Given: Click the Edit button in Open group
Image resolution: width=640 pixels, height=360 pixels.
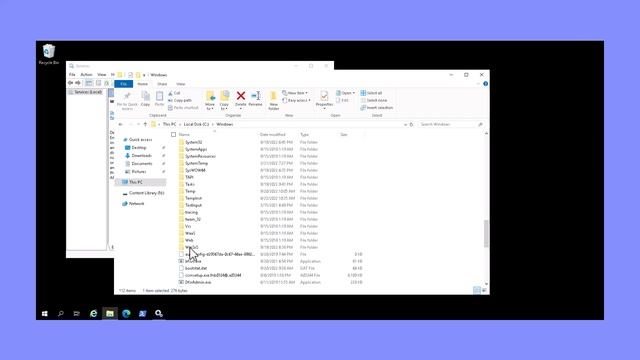Looking at the screenshot, I should point(342,100).
